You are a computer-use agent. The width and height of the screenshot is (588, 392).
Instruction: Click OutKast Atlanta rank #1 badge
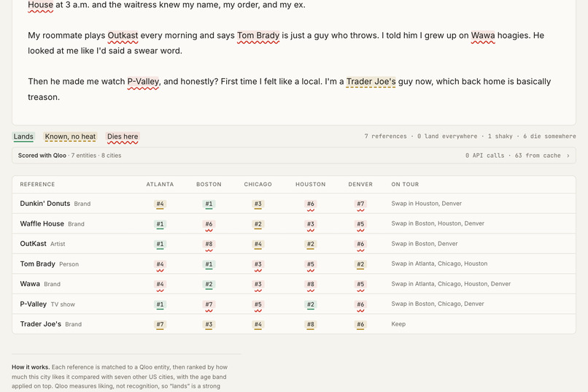pos(160,244)
